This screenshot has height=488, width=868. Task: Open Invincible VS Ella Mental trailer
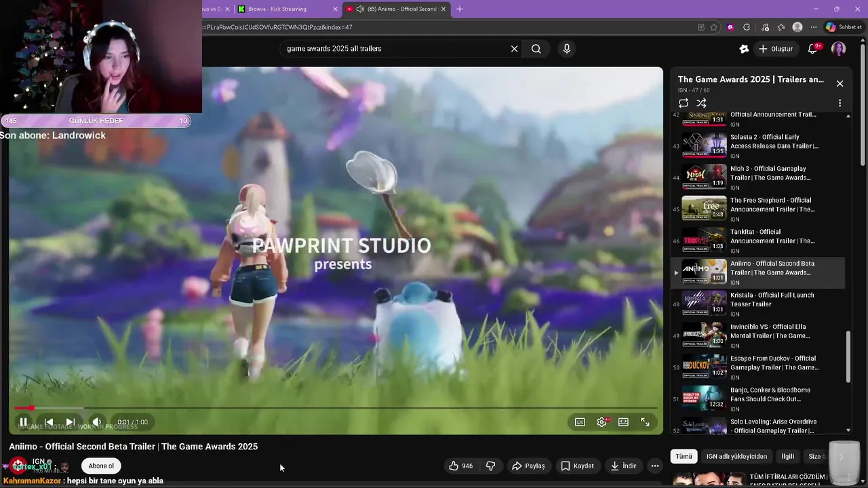[x=757, y=335]
